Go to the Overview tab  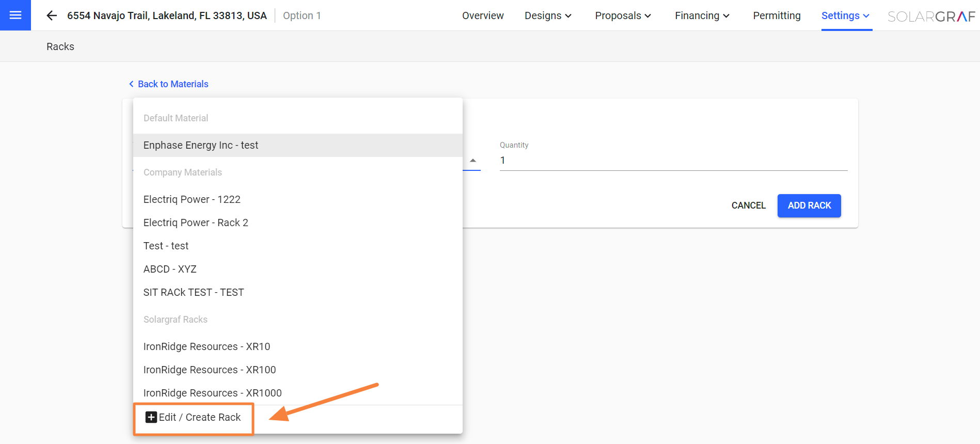[483, 15]
